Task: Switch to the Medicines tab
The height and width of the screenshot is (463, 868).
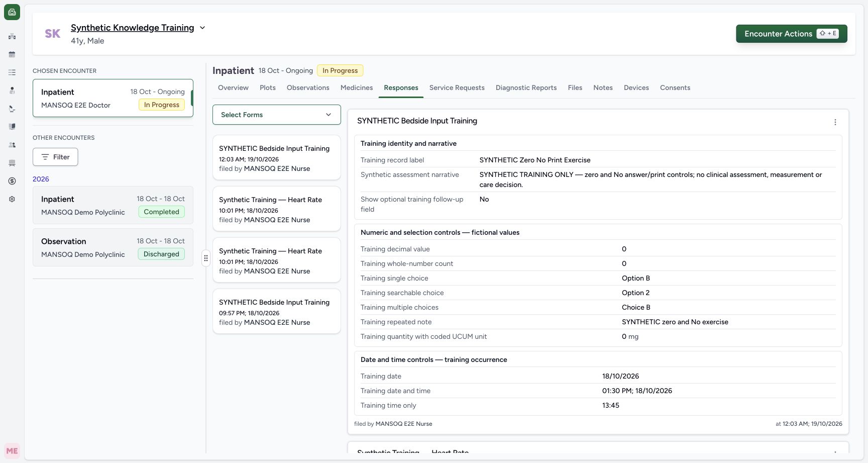Action: coord(357,87)
